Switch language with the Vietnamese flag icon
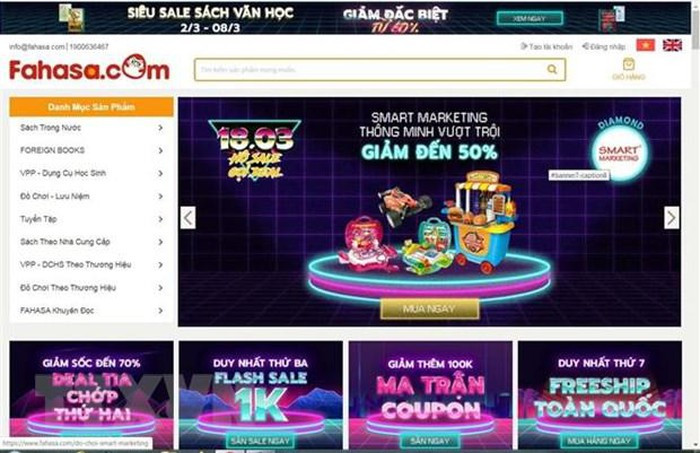Screen dimensions: 700x453 (x=645, y=45)
